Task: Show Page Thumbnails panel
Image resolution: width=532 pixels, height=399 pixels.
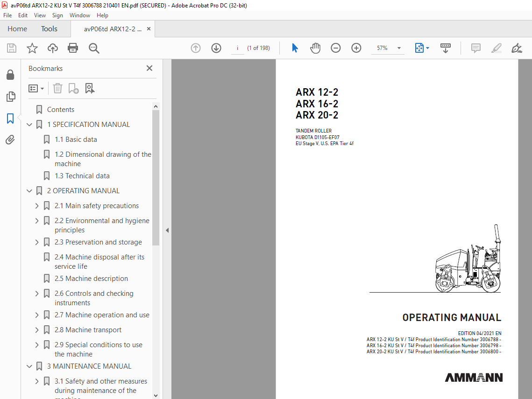Action: coord(11,97)
